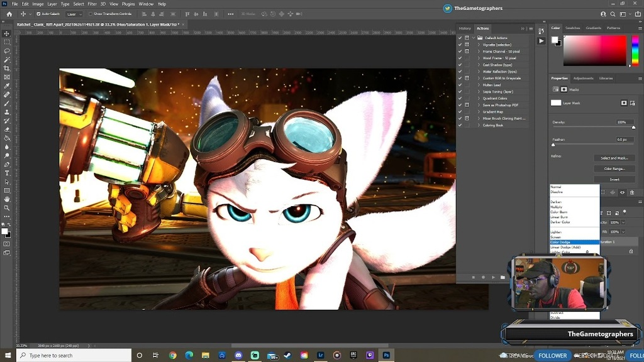The image size is (644, 362).
Task: Open the Image menu
Action: coord(38,4)
